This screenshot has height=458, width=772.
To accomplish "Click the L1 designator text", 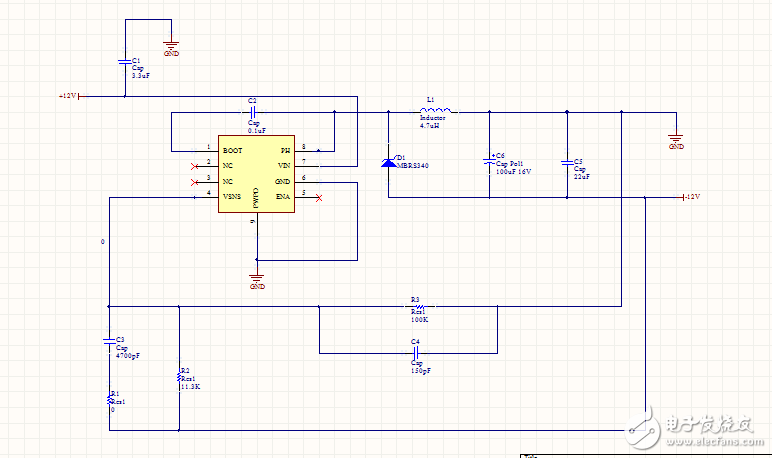I will [430, 100].
